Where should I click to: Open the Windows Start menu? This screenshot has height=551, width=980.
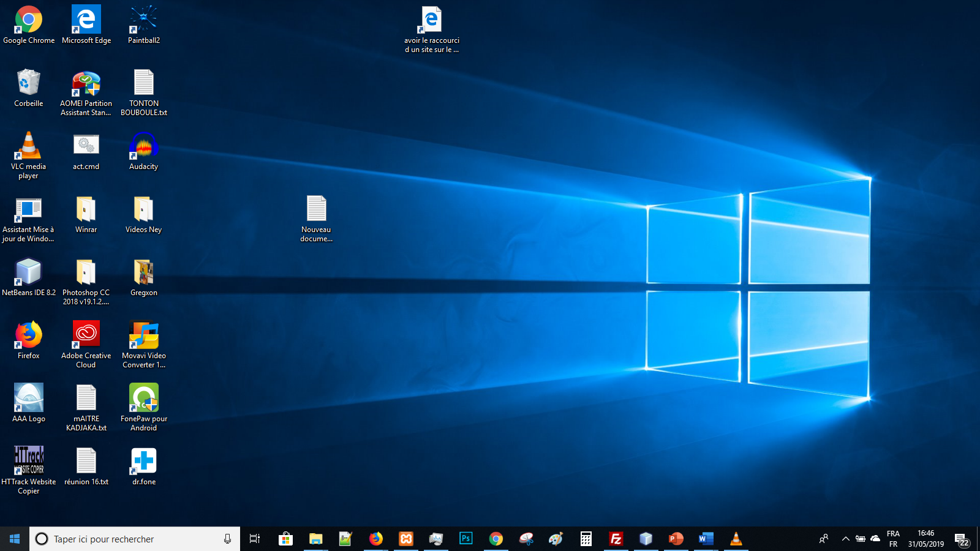pos(15,539)
